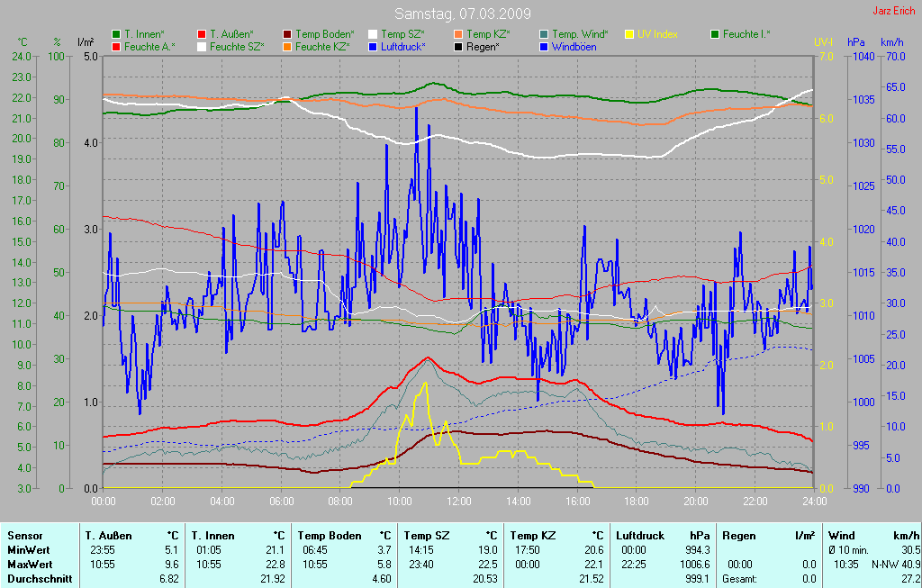Click the Durchschnitt row label
Screen dimensions: 922x588
click(40, 579)
